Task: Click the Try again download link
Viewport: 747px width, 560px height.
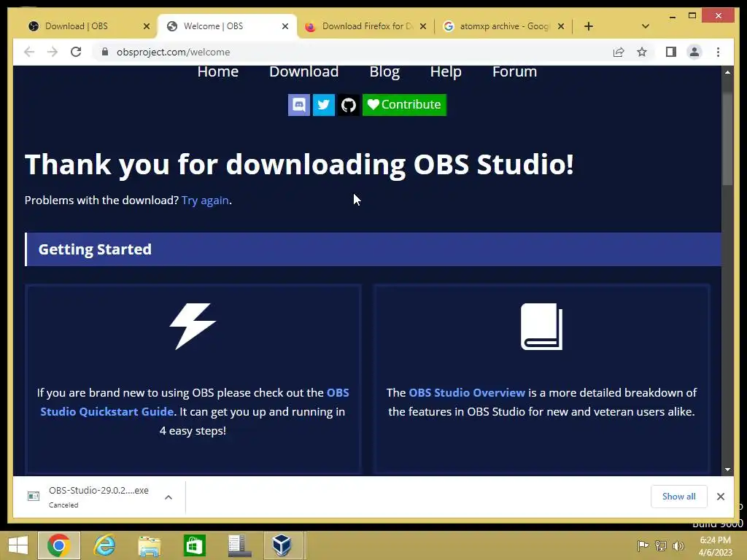Action: [205, 201]
